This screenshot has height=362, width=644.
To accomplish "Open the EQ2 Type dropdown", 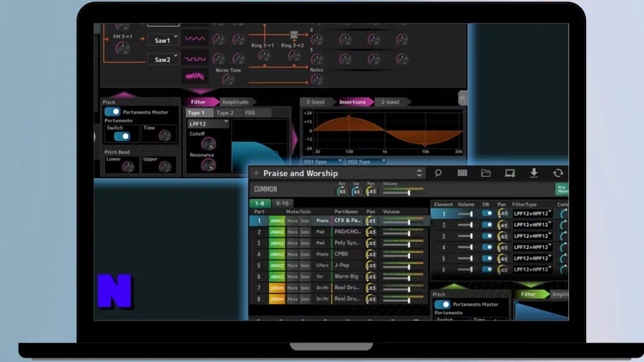I will click(x=366, y=162).
